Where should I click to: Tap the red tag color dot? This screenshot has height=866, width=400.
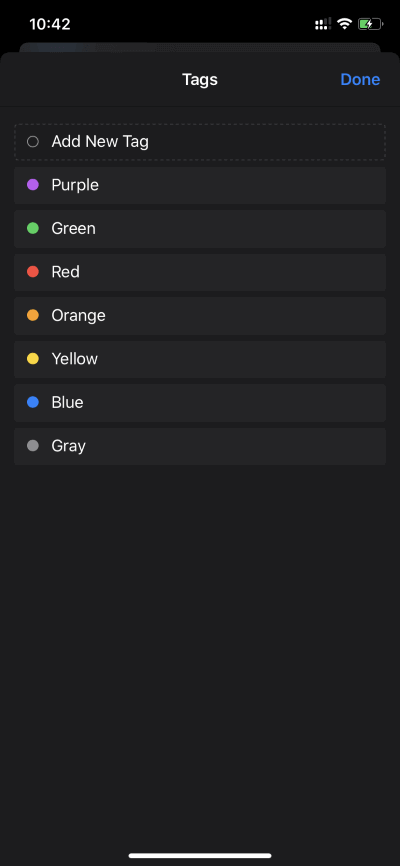pos(33,272)
